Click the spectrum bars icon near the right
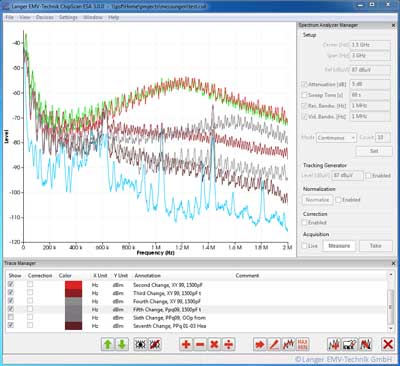400x366 pixels. 334,344
